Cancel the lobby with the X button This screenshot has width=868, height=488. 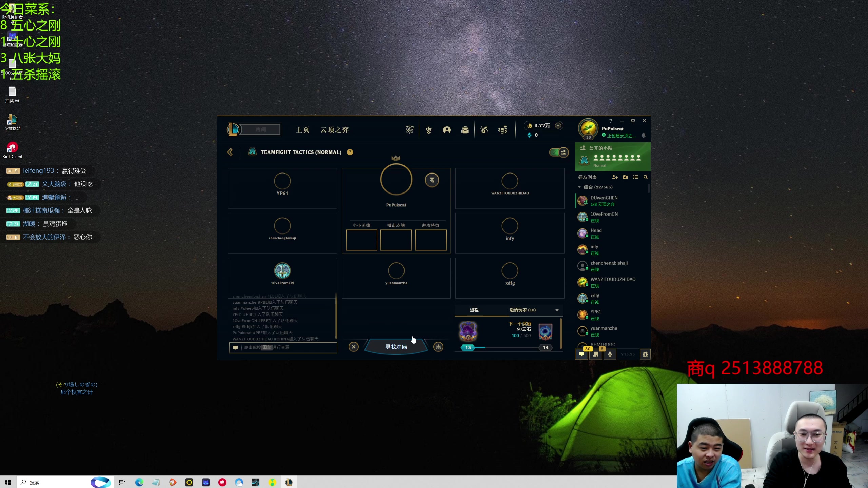(354, 347)
